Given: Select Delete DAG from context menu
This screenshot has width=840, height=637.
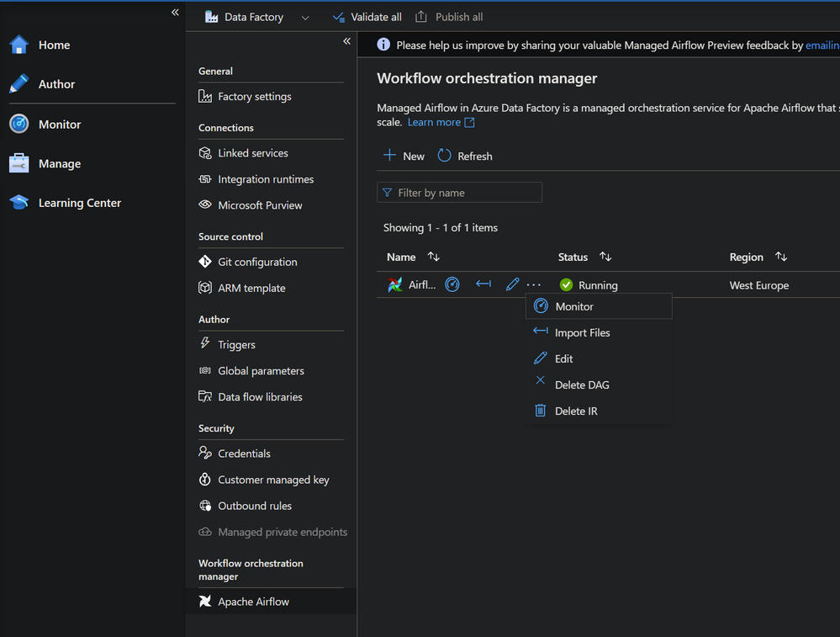Looking at the screenshot, I should point(582,385).
